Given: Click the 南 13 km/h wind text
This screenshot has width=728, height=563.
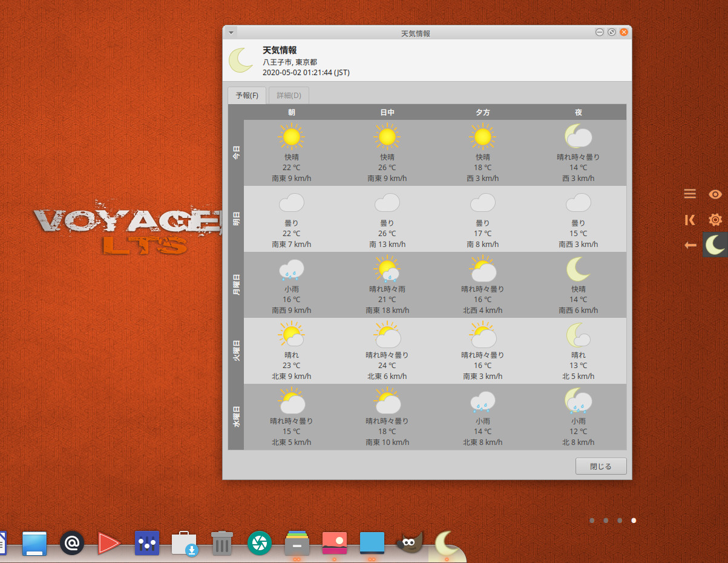Looking at the screenshot, I should pos(387,245).
